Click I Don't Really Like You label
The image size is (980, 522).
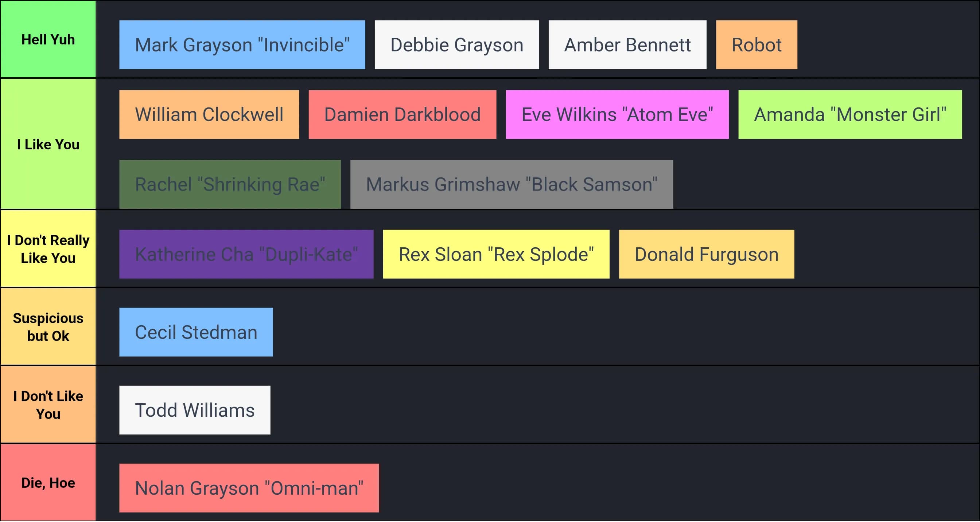point(48,249)
